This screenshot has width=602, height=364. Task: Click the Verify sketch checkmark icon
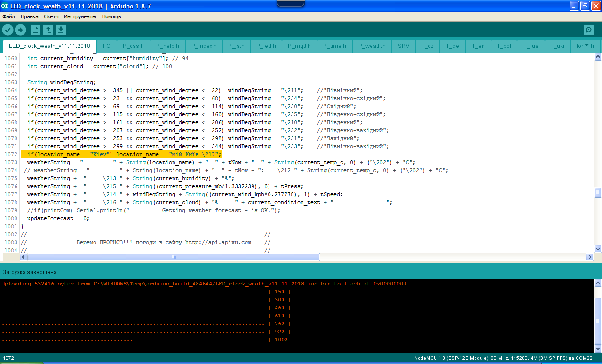(x=8, y=30)
